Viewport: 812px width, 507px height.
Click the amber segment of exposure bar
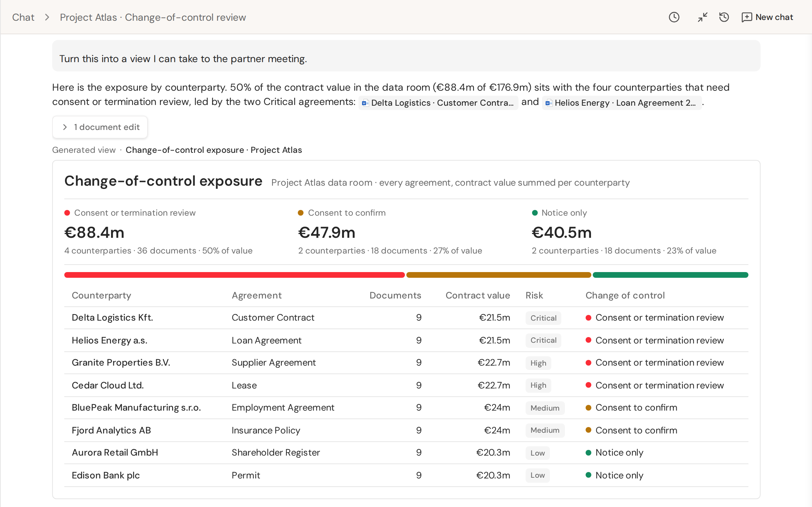pos(498,275)
